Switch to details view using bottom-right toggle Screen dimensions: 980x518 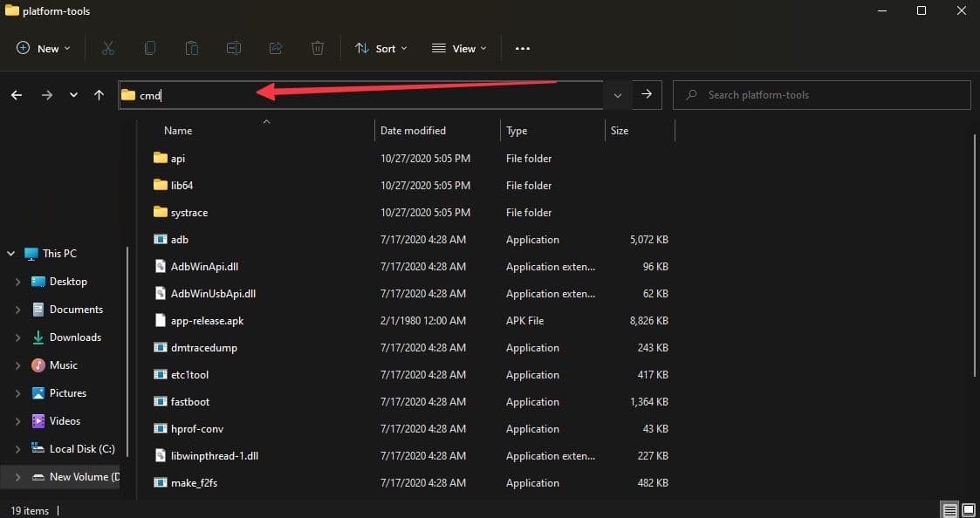click(949, 509)
